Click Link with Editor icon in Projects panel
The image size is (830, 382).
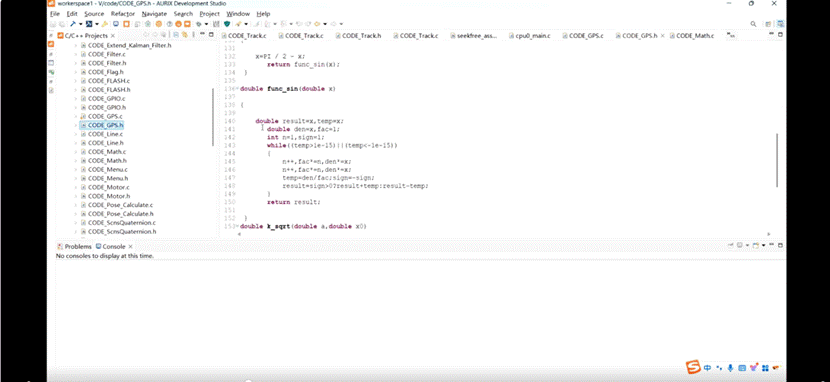click(185, 35)
